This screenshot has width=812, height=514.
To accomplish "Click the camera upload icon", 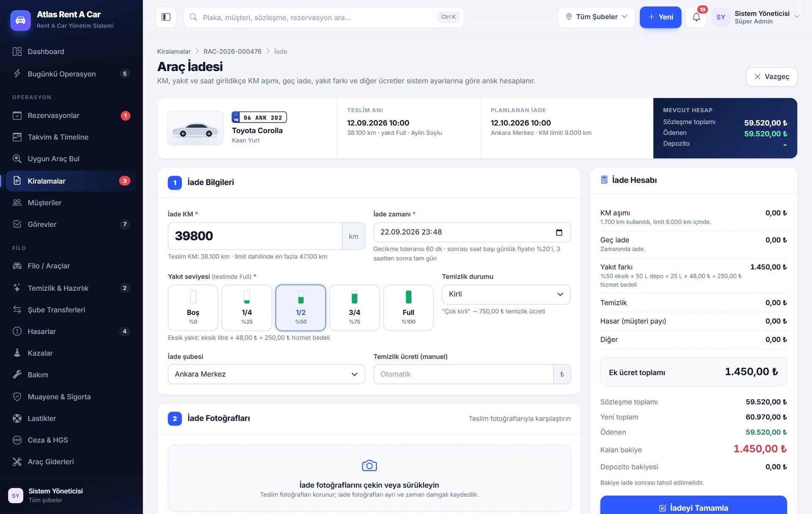I will tap(369, 465).
